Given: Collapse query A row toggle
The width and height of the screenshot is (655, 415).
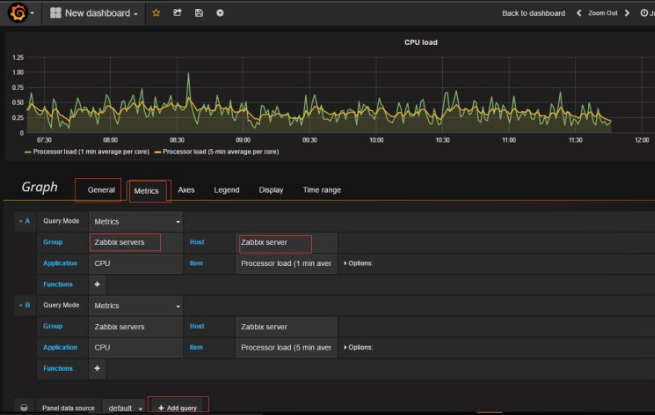Looking at the screenshot, I should pyautogui.click(x=24, y=221).
